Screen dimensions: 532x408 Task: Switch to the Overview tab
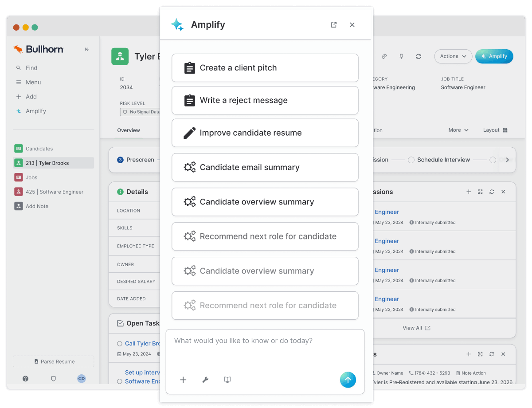click(129, 130)
